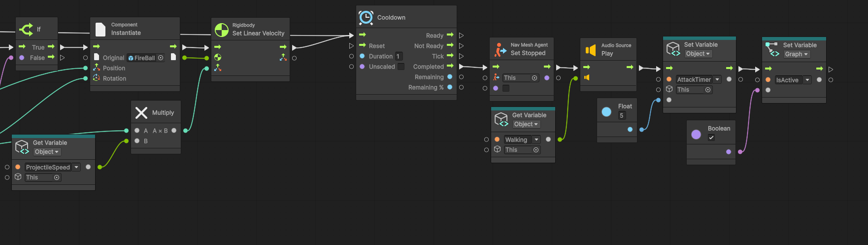Click the Multiply node X icon
Screen dimensions: 868x245
pyautogui.click(x=141, y=113)
